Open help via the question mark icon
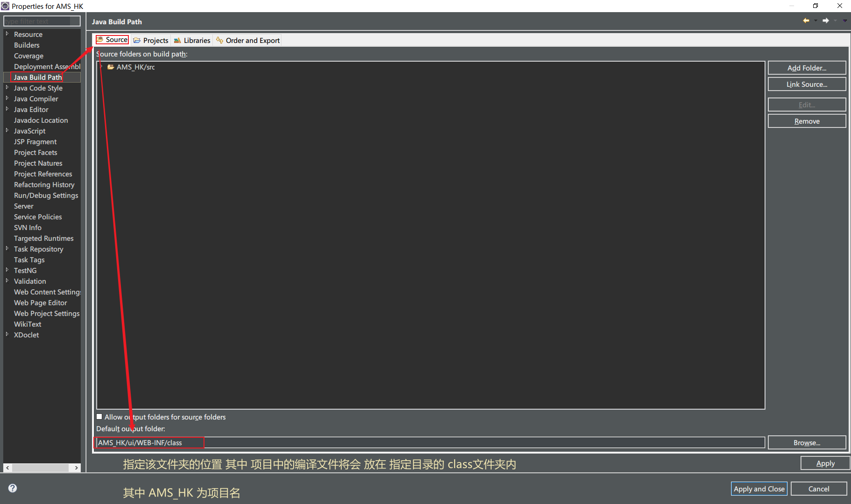This screenshot has width=851, height=504. tap(12, 488)
